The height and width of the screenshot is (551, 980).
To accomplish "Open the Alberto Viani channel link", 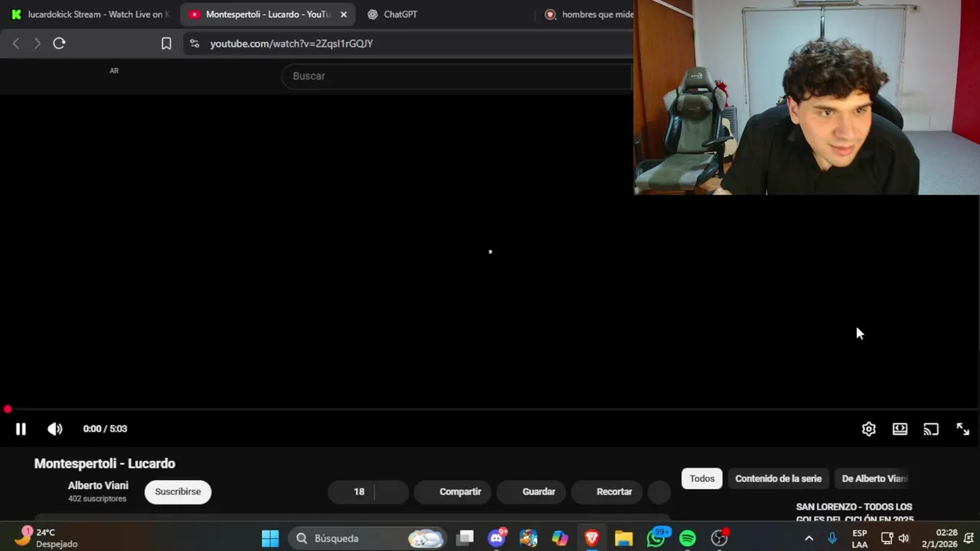I will [x=98, y=486].
